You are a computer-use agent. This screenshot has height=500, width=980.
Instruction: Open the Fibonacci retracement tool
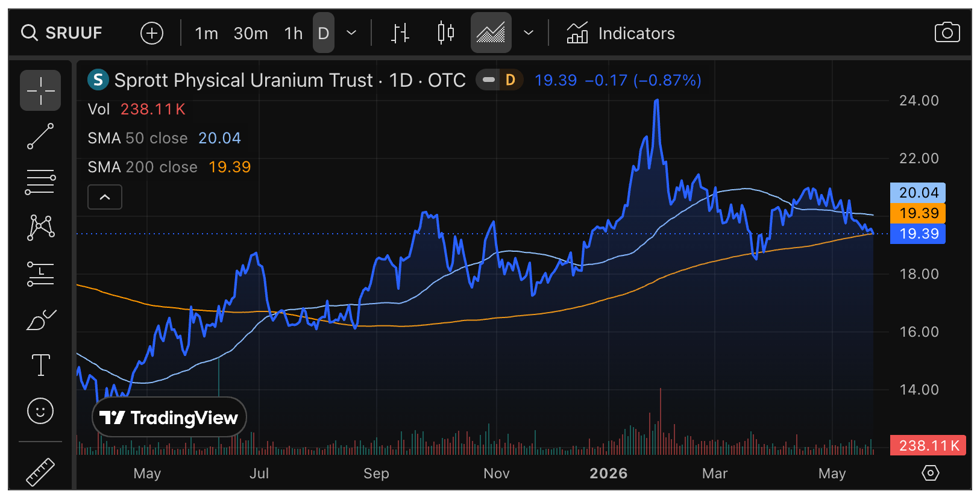[x=40, y=182]
